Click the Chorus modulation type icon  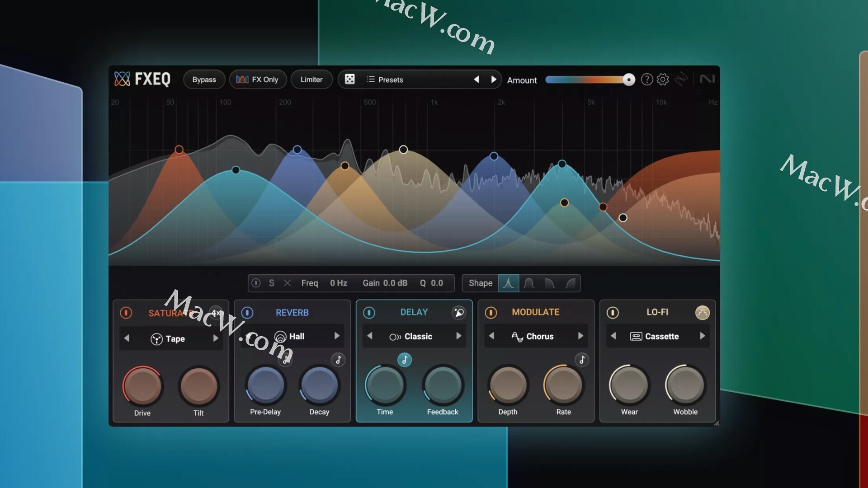click(x=517, y=337)
